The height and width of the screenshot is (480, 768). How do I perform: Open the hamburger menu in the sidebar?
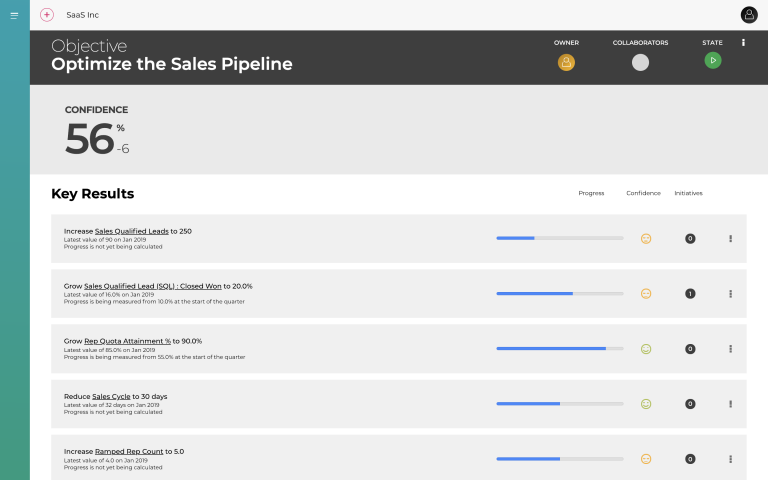[14, 16]
